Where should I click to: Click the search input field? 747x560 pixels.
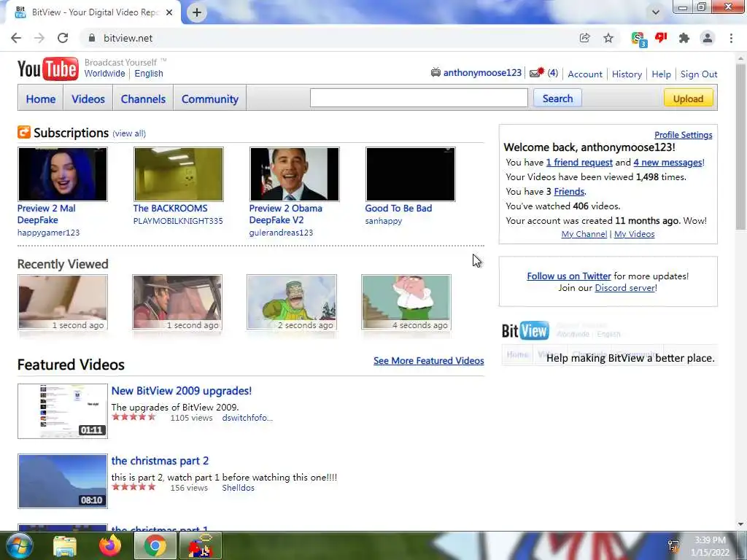coord(419,98)
